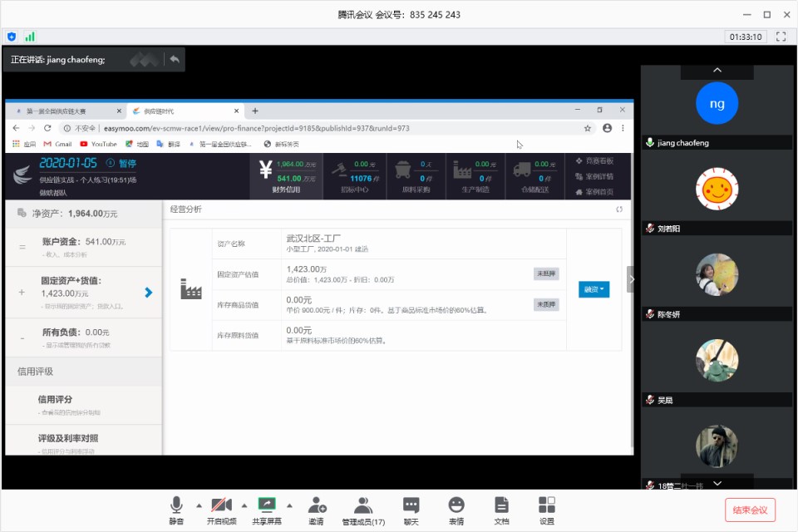Click the green network signal strength icon

coord(30,37)
